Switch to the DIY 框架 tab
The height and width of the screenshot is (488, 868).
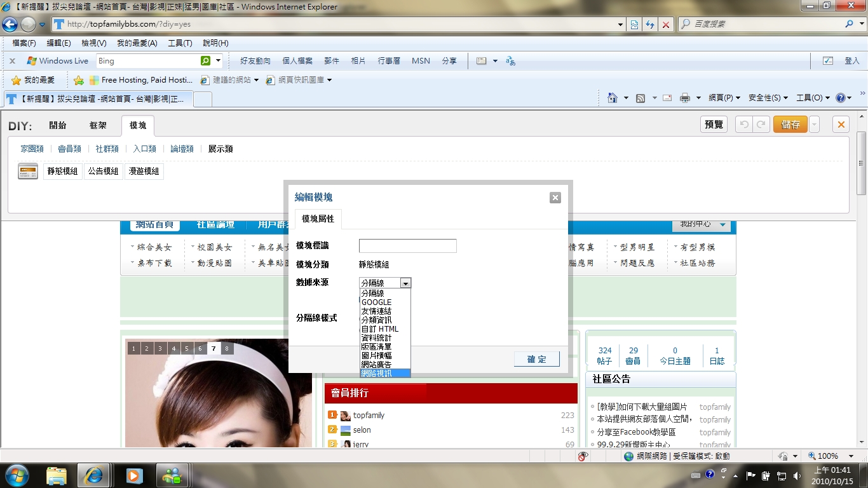[x=98, y=125]
